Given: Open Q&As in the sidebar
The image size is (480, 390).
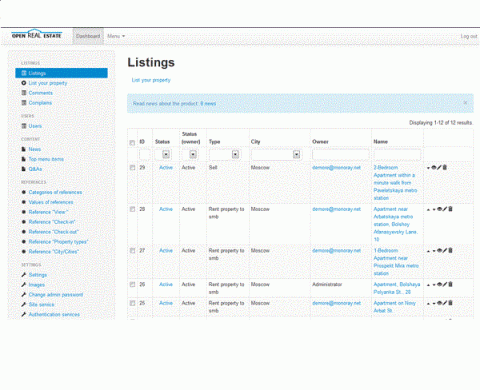Looking at the screenshot, I should pos(35,169).
